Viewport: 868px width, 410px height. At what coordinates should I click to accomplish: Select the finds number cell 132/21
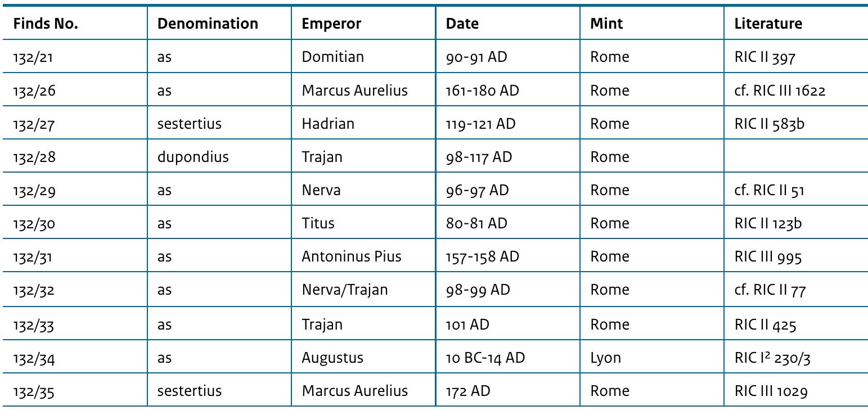[x=33, y=57]
